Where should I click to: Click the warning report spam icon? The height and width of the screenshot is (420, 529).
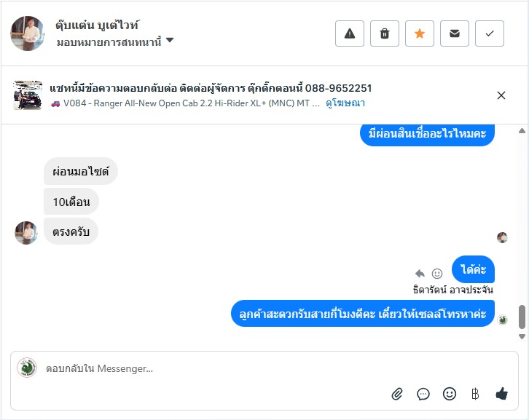(x=350, y=33)
